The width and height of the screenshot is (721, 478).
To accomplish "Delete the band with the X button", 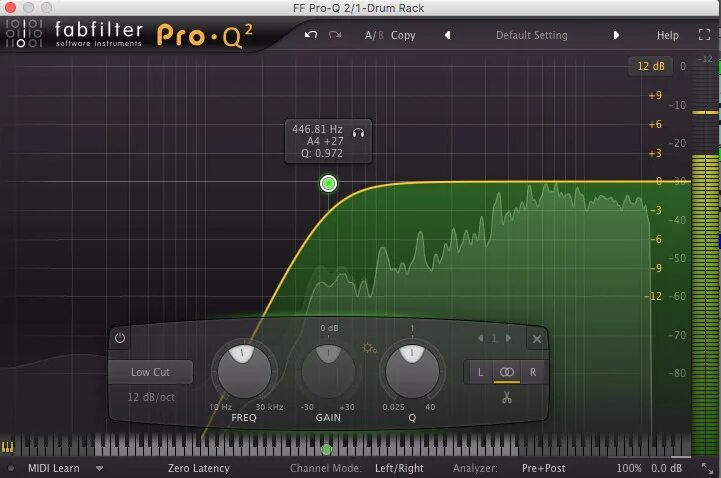I will [537, 339].
